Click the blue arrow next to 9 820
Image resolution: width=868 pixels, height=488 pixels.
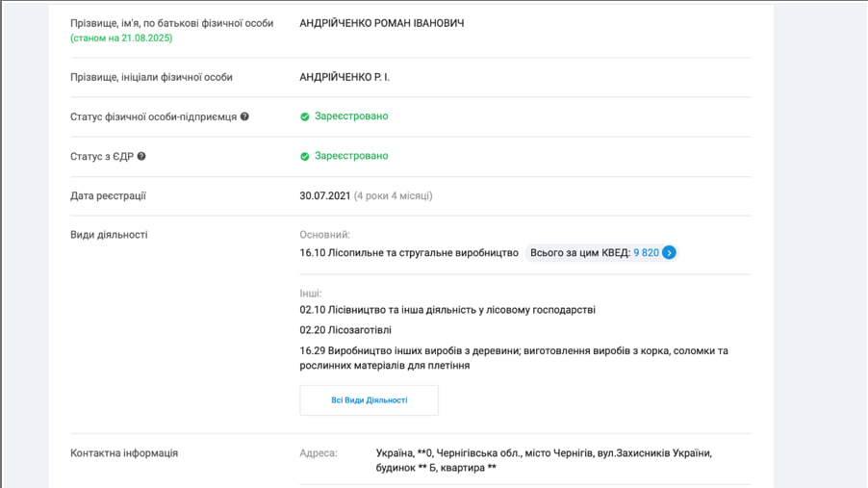click(670, 252)
